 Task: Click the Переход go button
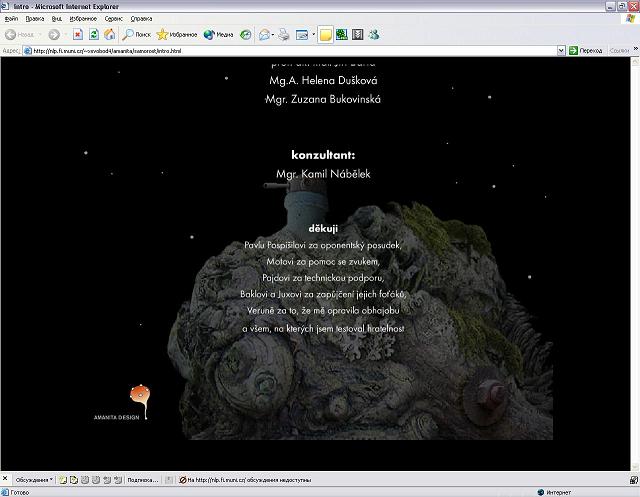[586, 51]
